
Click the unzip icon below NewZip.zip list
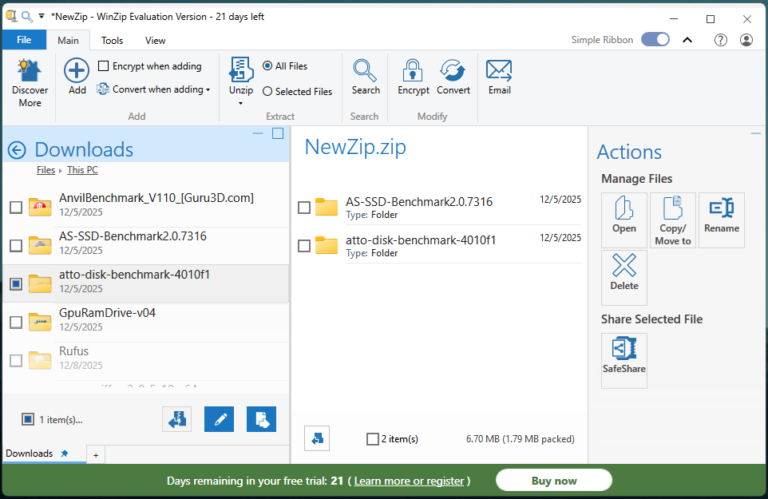pyautogui.click(x=317, y=438)
